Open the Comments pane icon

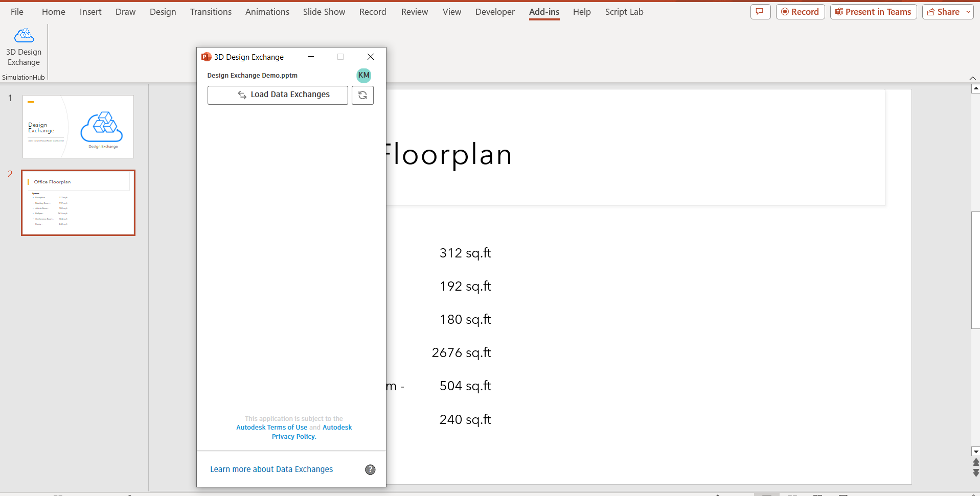point(760,12)
